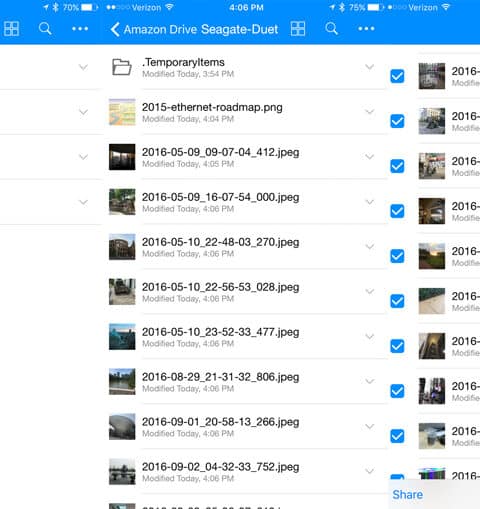Expand chevron for 2016-05-09_16-07-54_000.jpeg
The image size is (480, 509).
tap(369, 202)
